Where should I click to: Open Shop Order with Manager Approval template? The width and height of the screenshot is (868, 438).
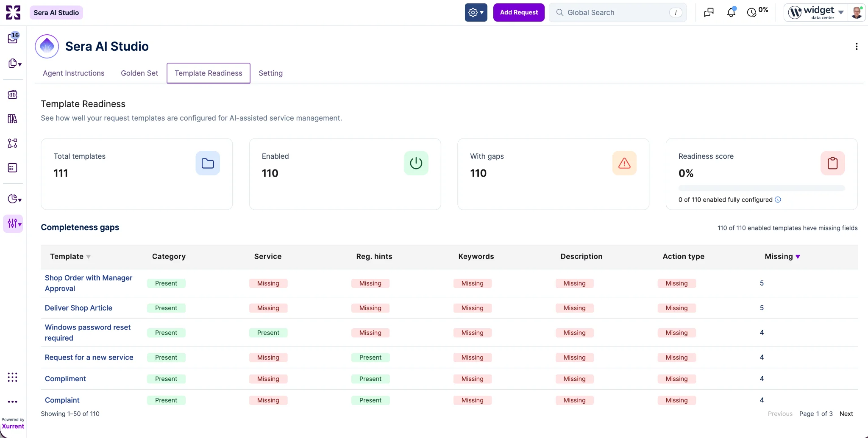pyautogui.click(x=89, y=283)
